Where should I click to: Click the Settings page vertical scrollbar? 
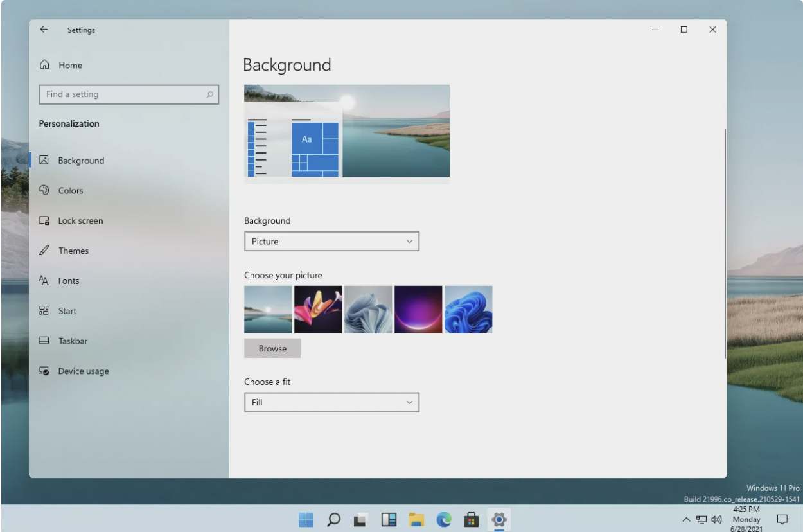[x=725, y=243]
